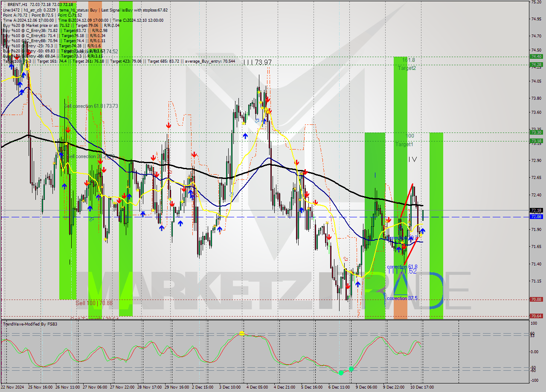
Task: Click the green 73.18 price tag
Action: pyautogui.click(x=536, y=141)
